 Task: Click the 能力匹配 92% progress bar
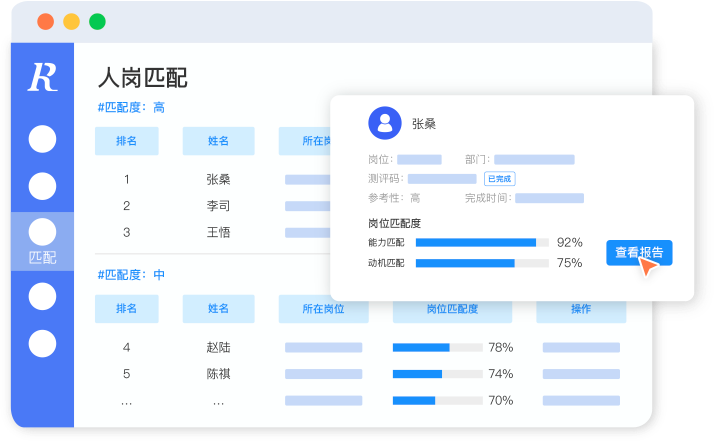(482, 243)
